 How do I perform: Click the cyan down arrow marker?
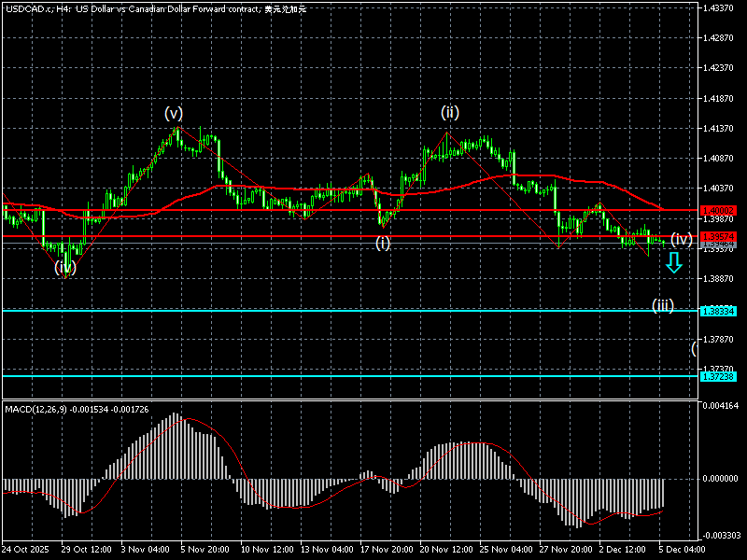(673, 263)
